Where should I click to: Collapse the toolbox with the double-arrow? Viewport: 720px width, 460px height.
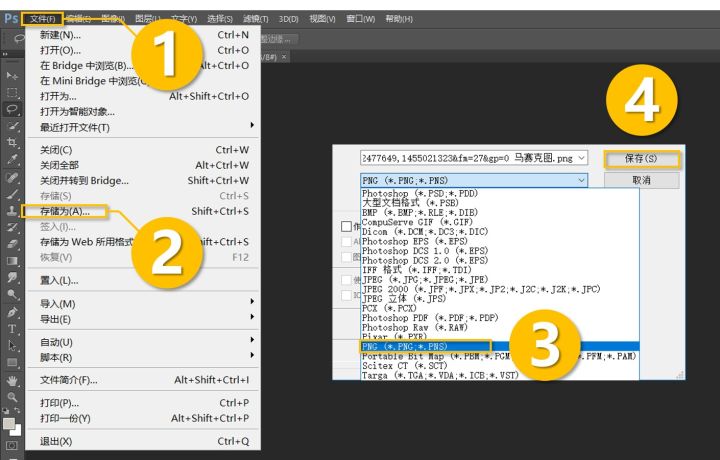click(x=5, y=54)
